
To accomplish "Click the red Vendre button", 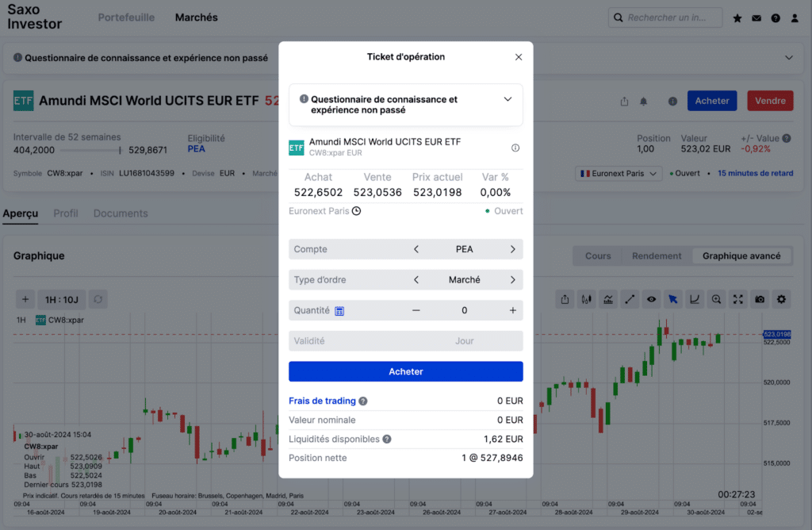I will (770, 101).
